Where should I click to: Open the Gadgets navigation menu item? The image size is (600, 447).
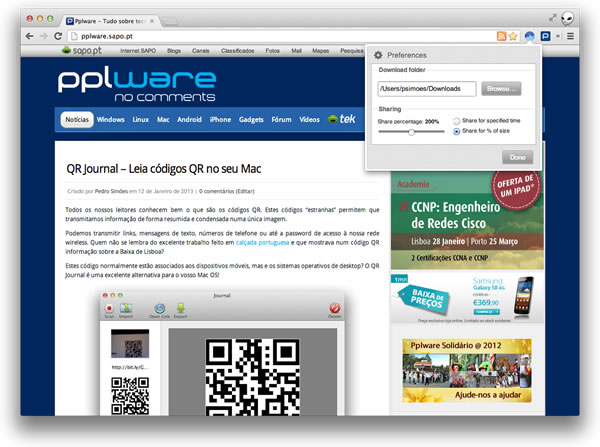pyautogui.click(x=251, y=120)
